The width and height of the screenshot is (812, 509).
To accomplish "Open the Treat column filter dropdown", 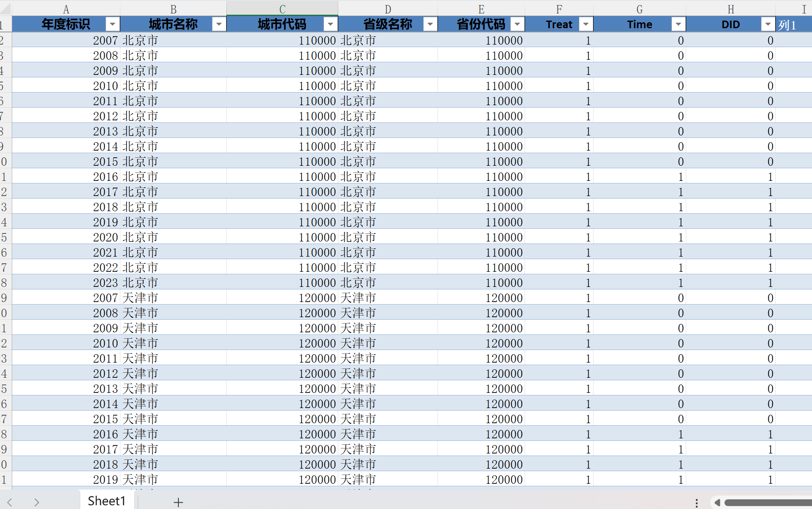I will tap(586, 24).
